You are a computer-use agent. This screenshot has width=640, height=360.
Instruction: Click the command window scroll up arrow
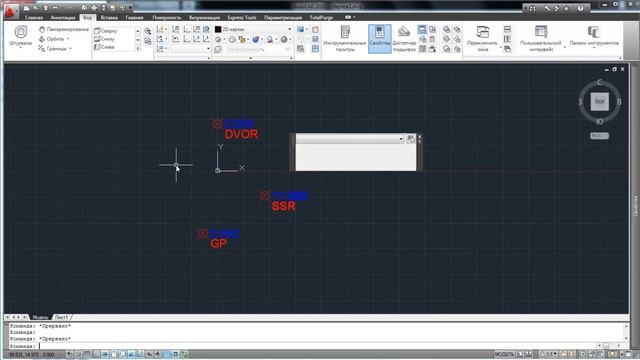point(626,326)
